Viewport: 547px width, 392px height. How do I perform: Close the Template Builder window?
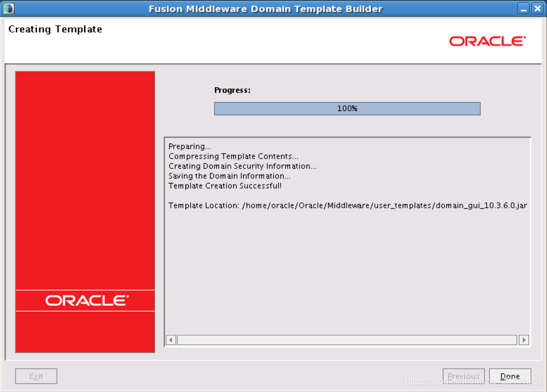click(x=538, y=9)
